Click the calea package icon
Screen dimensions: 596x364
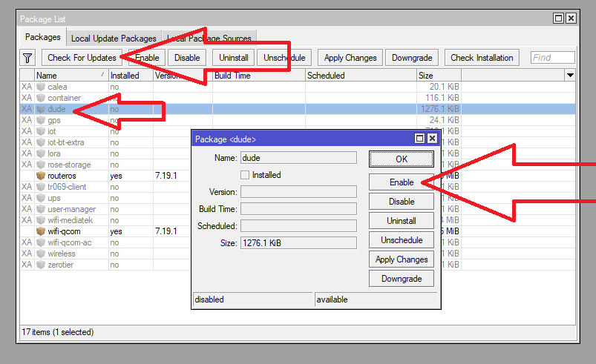[x=41, y=87]
